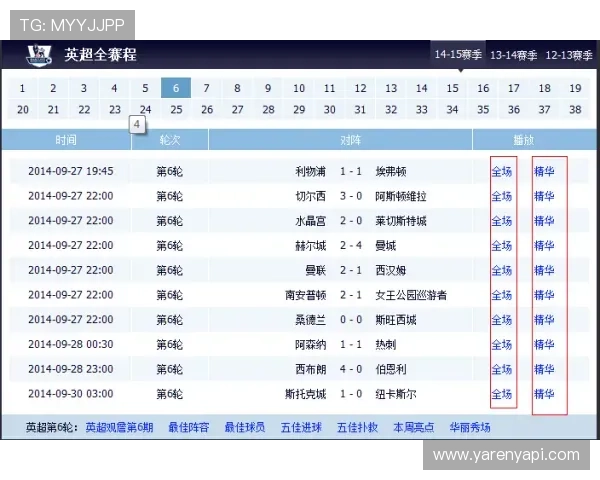Open 全场 replay for 斯托克城 vs 纽卡斯尔

(502, 394)
